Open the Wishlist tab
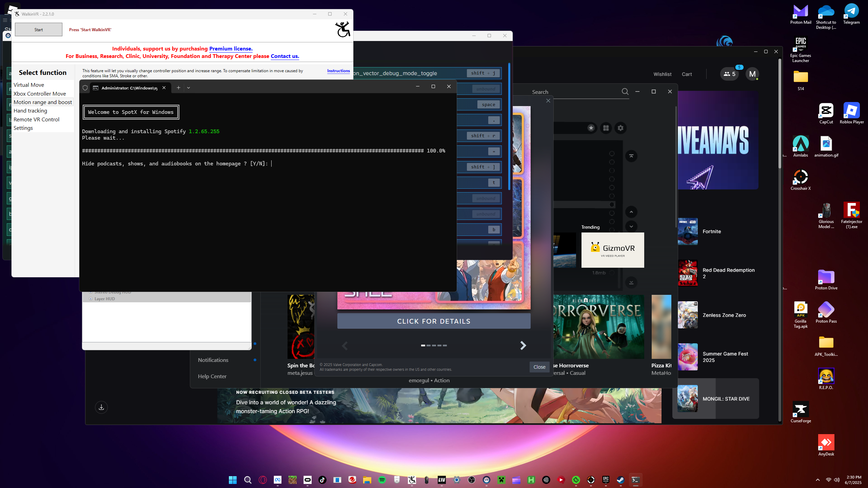This screenshot has width=868, height=488. [x=662, y=74]
